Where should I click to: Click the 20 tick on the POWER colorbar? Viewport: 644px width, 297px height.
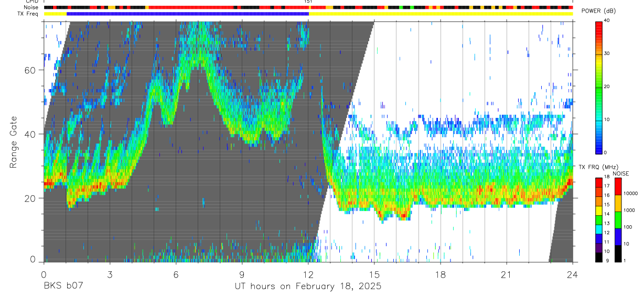click(x=607, y=87)
